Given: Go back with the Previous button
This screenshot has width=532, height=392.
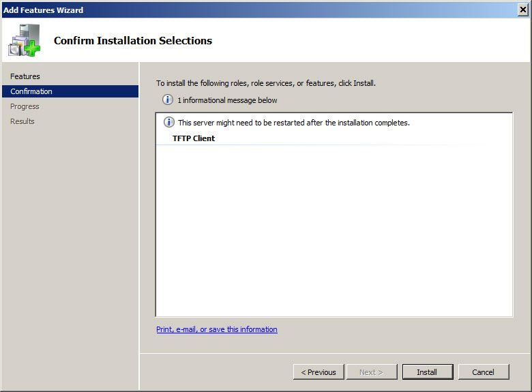Looking at the screenshot, I should point(319,372).
